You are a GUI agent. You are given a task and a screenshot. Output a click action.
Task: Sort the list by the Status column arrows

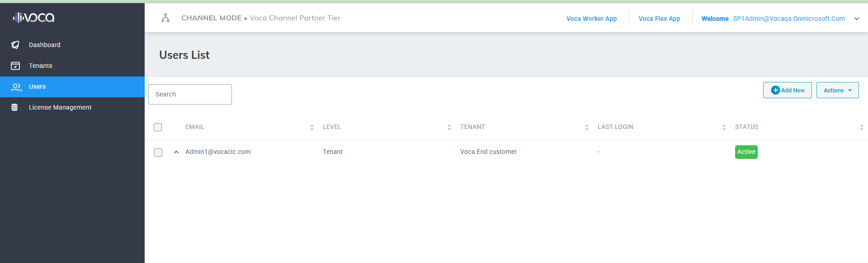click(861, 127)
